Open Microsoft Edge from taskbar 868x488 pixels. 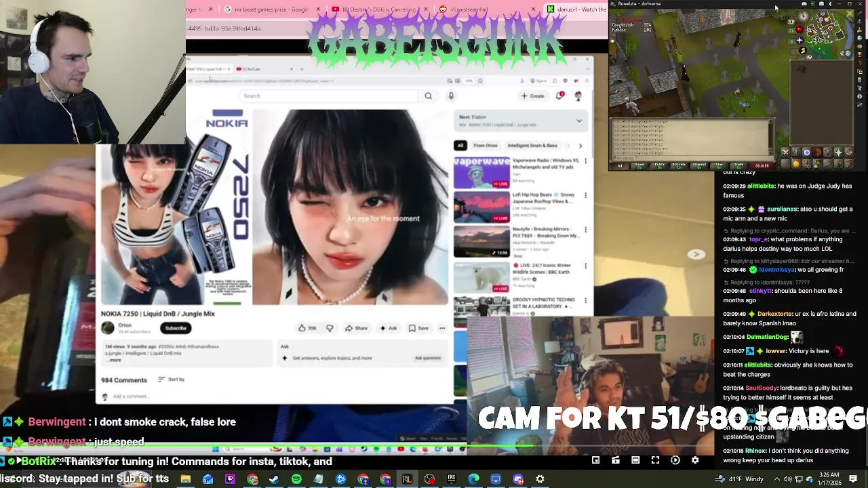tap(473, 479)
